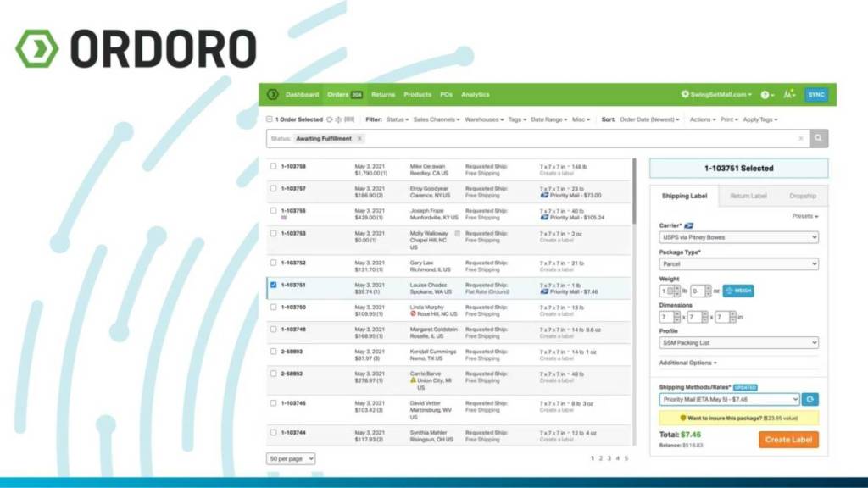Viewport: 868px width, 488px height.
Task: Expand the Additional Options section
Action: point(687,363)
